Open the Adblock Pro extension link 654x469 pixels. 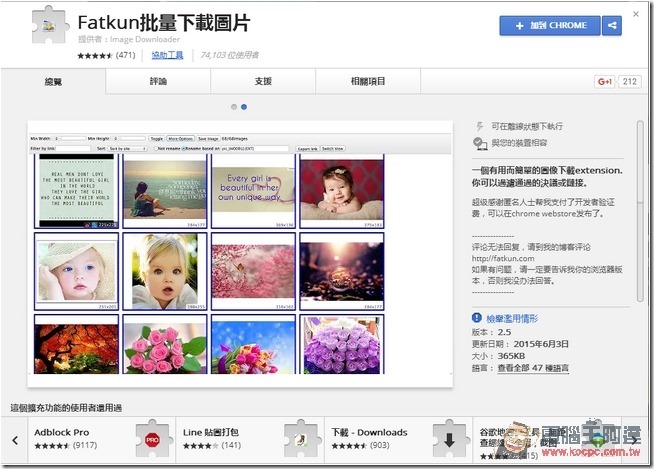click(62, 432)
